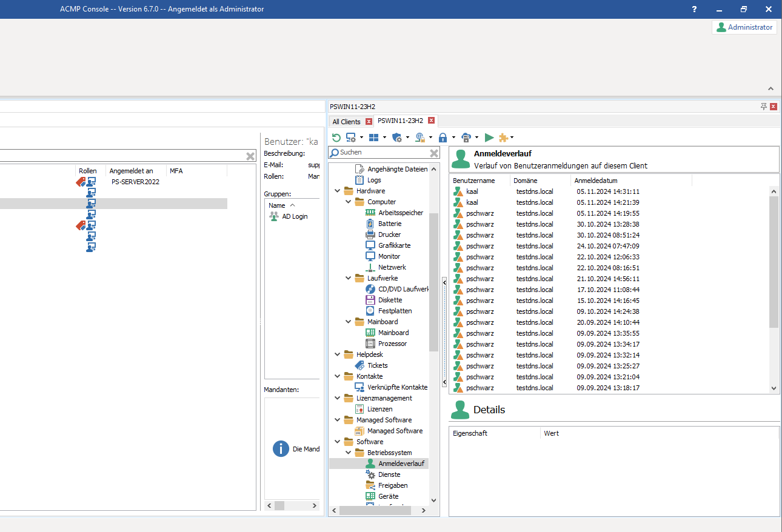
Task: Close the PSWIN11-23H2 tab
Action: click(431, 121)
